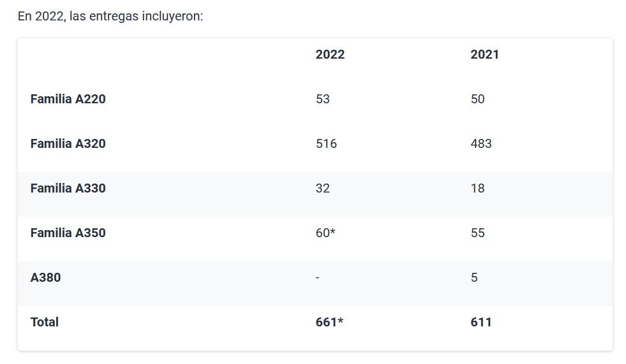Click the 53 value for A220
Viewport: 626px width, 364px height.
(323, 99)
